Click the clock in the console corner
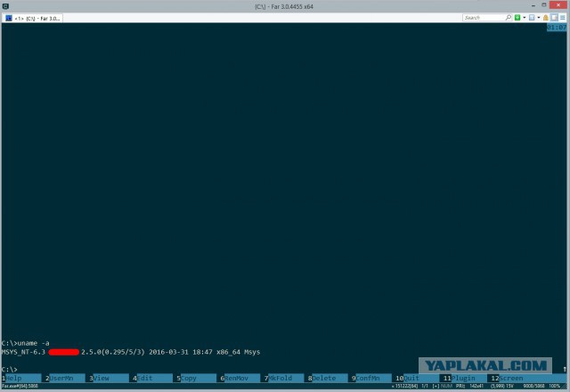The image size is (570, 392). click(557, 28)
